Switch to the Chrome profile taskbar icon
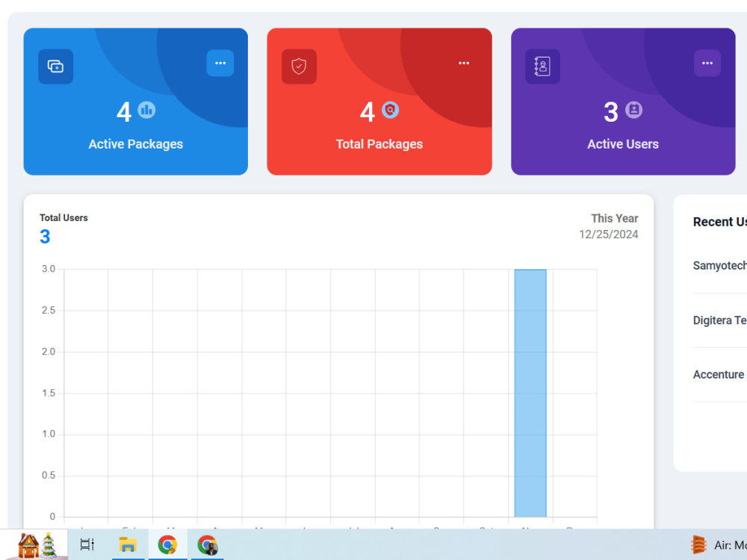The width and height of the screenshot is (747, 560). (207, 544)
